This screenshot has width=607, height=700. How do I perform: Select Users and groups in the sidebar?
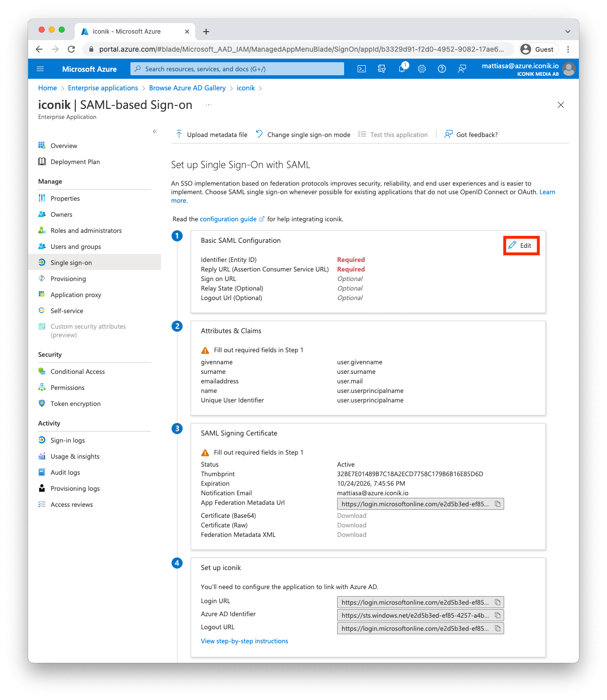75,246
